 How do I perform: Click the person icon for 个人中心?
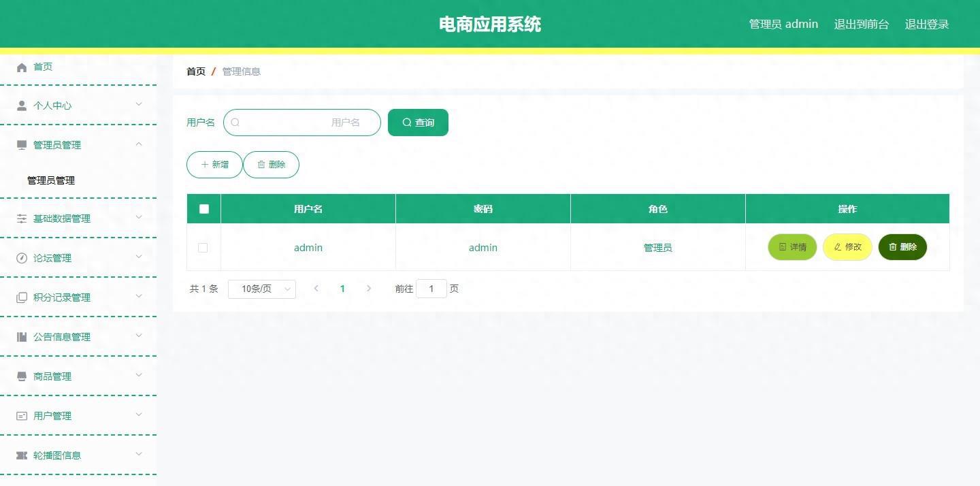tap(22, 106)
